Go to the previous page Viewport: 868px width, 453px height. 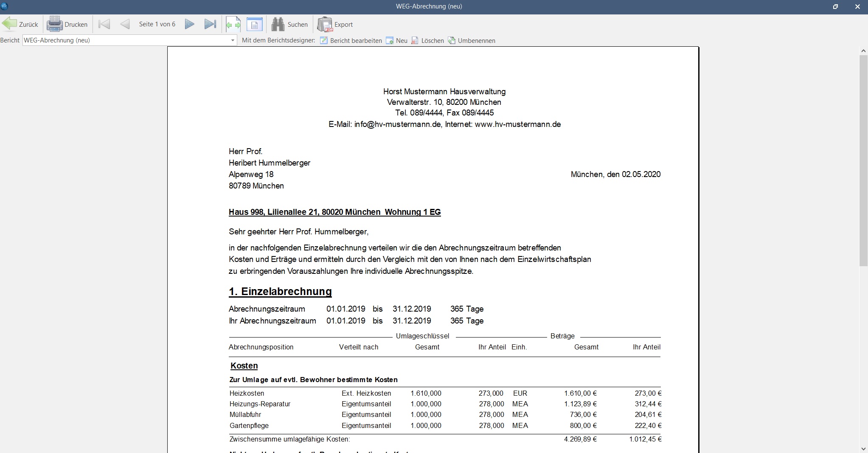pyautogui.click(x=125, y=24)
